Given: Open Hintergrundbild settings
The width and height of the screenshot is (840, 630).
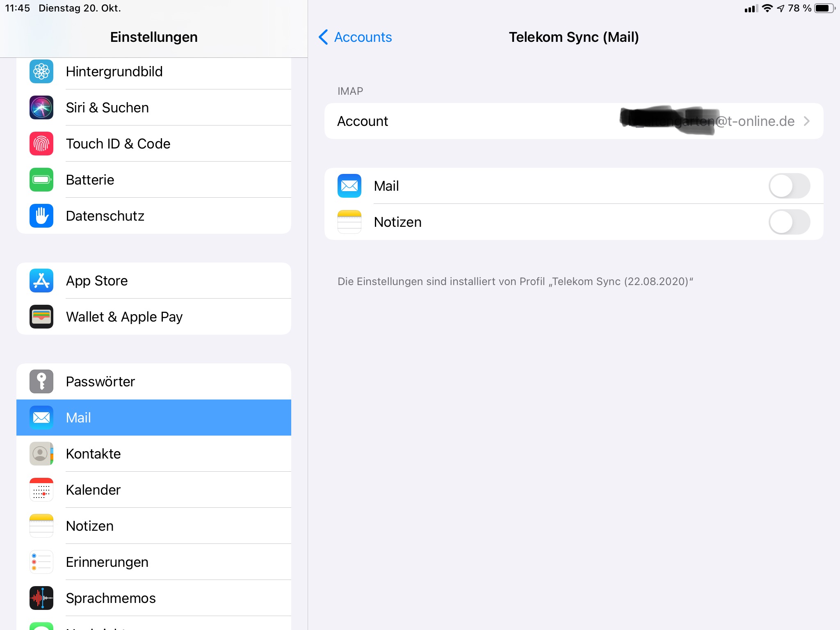Looking at the screenshot, I should click(x=154, y=71).
